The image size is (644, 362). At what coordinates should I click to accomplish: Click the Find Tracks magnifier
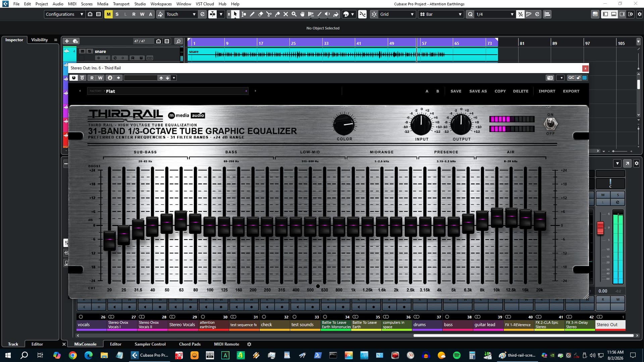click(x=178, y=41)
